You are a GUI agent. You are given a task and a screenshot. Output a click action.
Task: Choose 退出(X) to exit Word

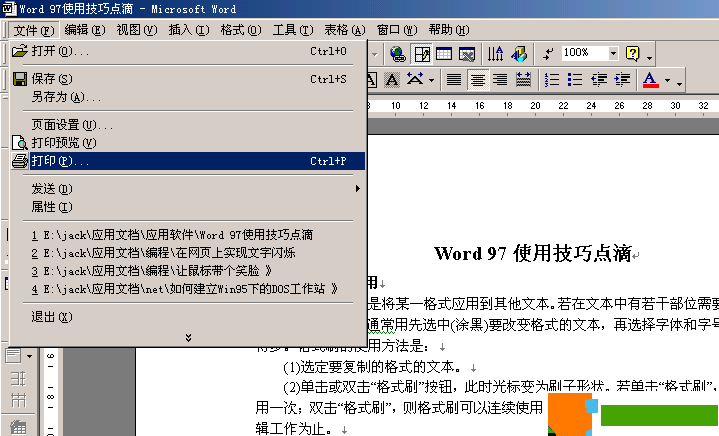pos(188,317)
